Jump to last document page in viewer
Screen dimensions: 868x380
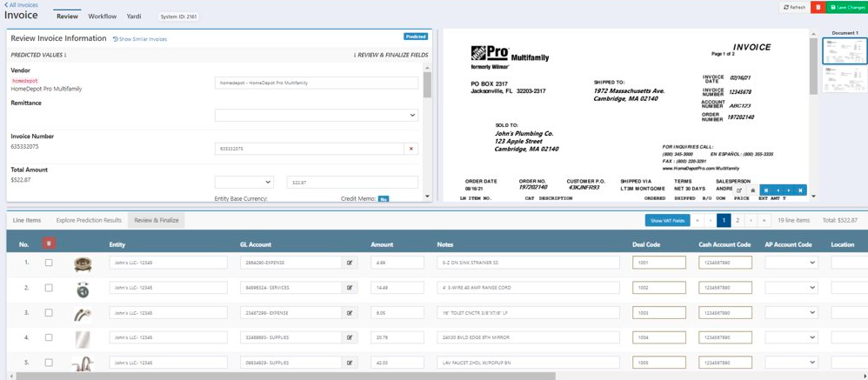click(x=801, y=190)
